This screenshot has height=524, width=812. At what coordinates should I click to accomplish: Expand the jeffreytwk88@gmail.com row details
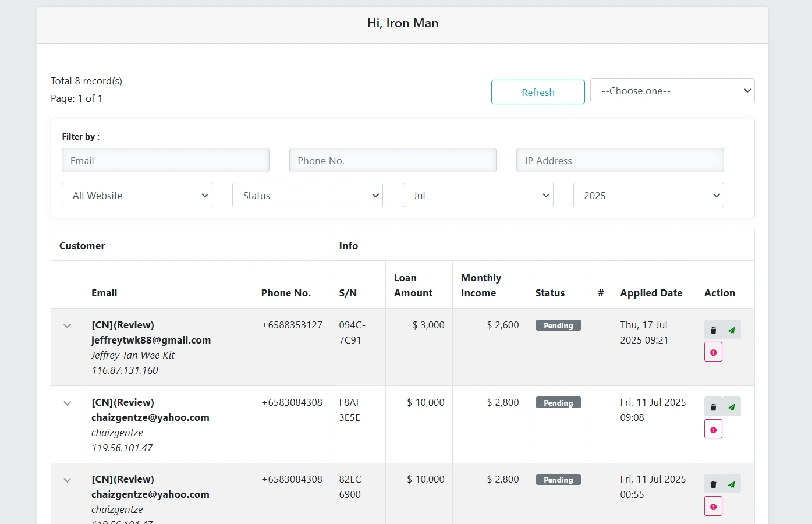point(68,326)
